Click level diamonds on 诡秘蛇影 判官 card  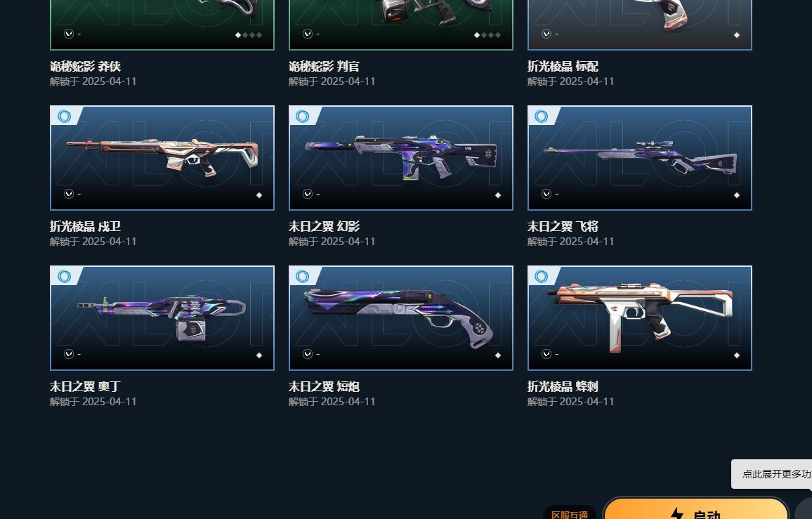click(487, 35)
